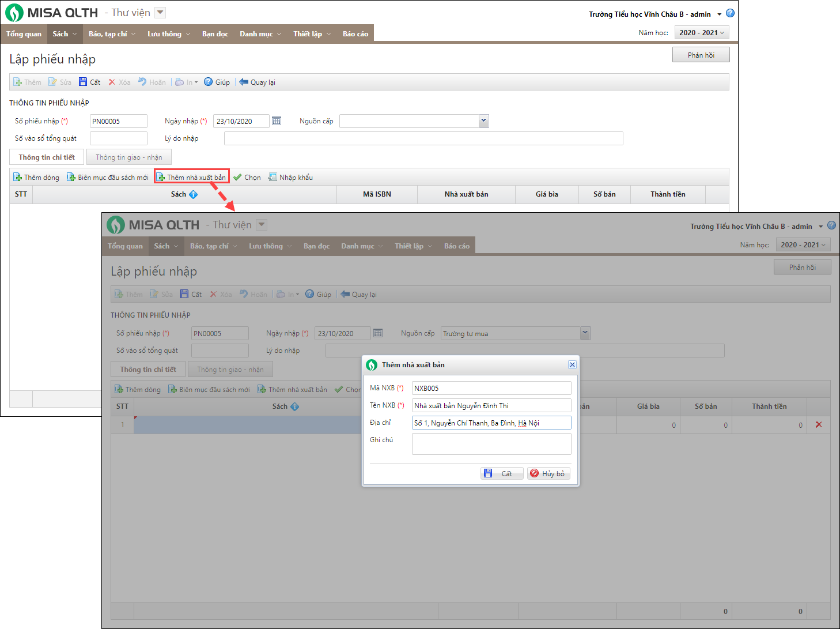840x629 pixels.
Task: Click Mã ISBN column header in back window
Action: click(377, 194)
